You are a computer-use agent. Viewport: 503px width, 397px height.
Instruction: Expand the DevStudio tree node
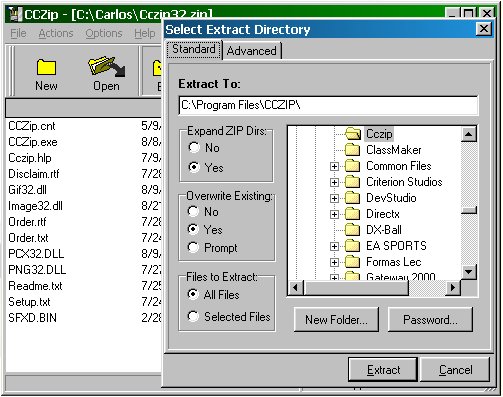[334, 198]
